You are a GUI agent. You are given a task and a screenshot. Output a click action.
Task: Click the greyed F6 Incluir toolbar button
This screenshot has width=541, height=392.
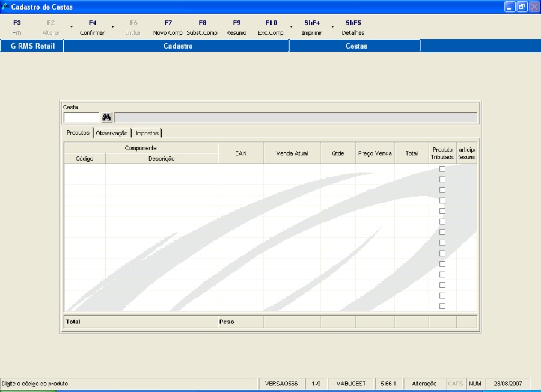pos(133,28)
